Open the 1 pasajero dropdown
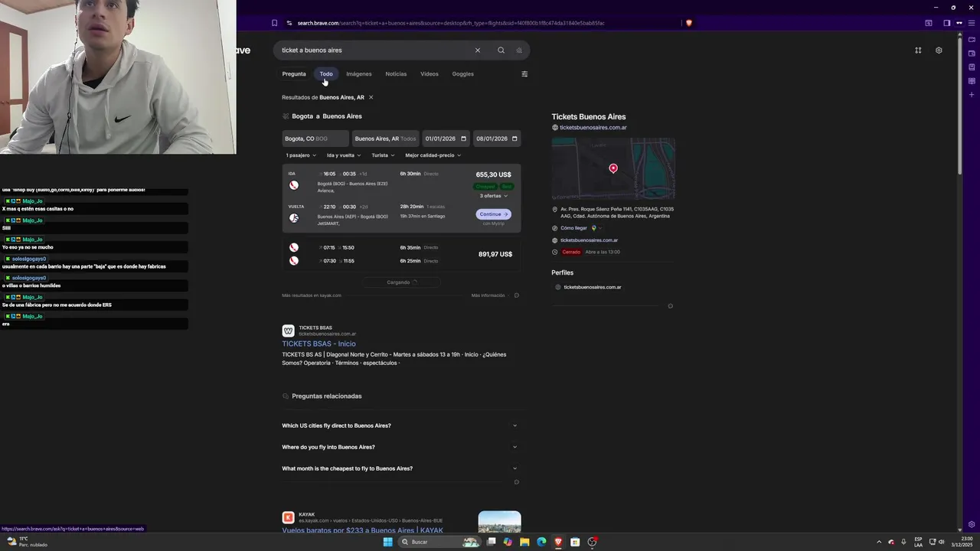The height and width of the screenshot is (551, 980). pyautogui.click(x=301, y=155)
